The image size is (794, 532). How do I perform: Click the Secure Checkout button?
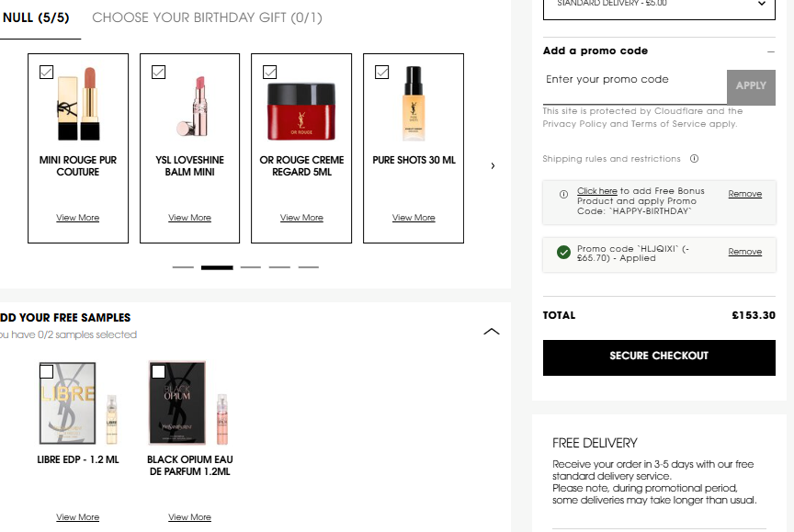pos(659,357)
